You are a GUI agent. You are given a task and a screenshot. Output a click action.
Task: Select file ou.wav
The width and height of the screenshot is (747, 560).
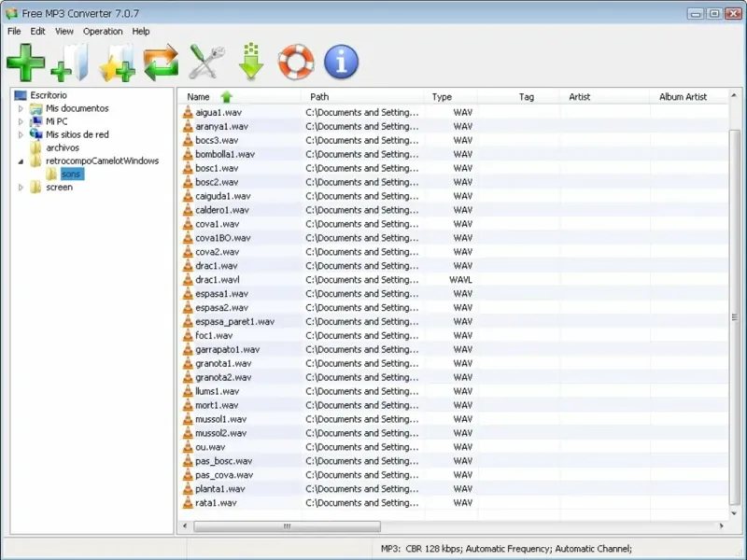click(x=210, y=447)
